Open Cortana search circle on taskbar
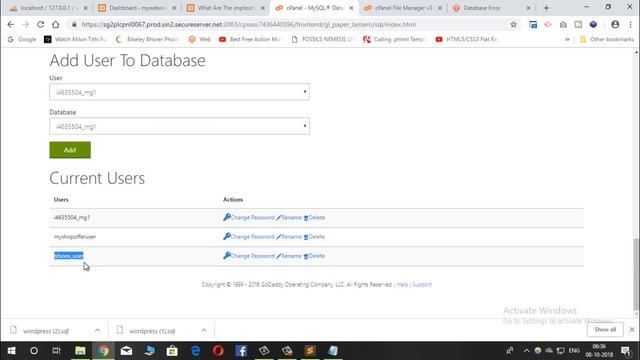This screenshot has height=360, width=640. tap(34, 351)
